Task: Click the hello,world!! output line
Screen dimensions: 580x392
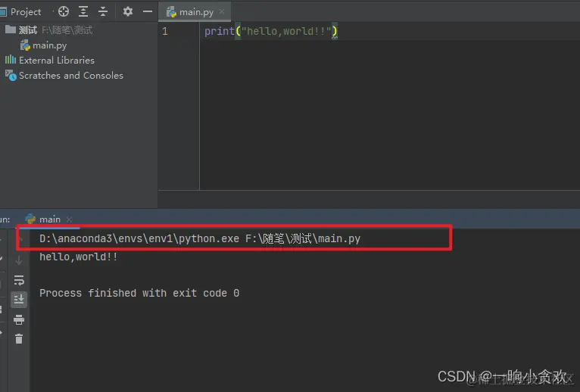Action: click(79, 257)
